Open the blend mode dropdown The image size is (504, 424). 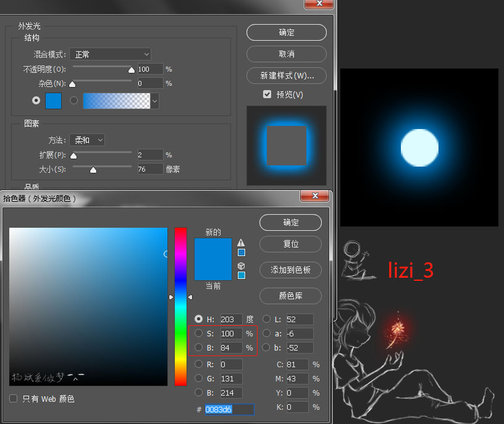110,54
